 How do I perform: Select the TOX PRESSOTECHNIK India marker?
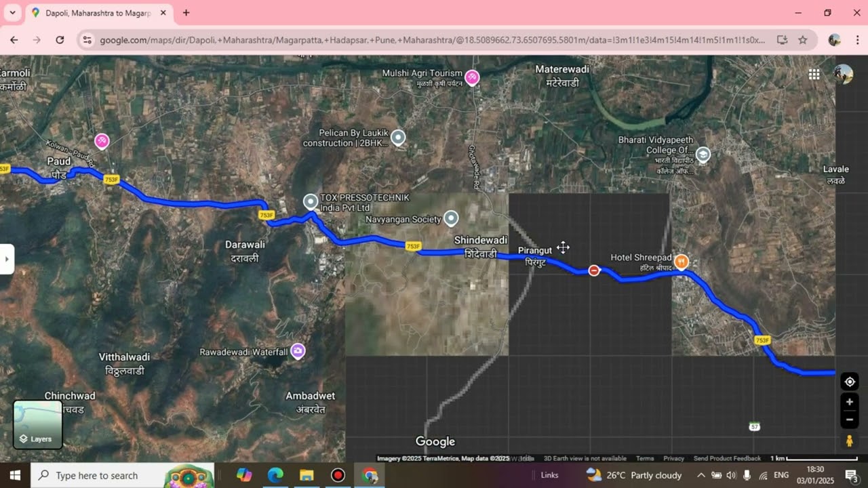(x=311, y=201)
